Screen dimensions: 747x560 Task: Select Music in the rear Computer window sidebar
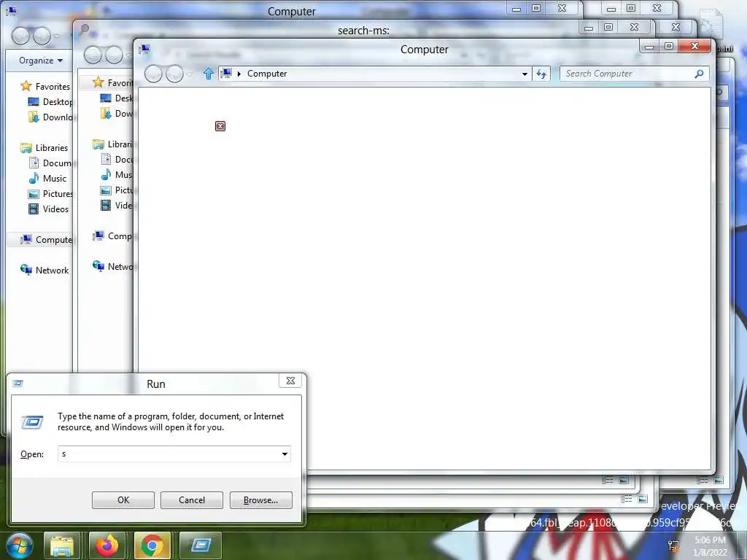coord(47,179)
